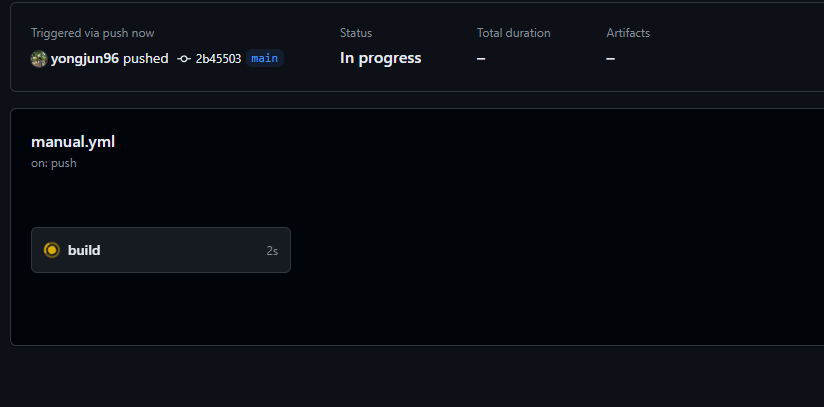The image size is (824, 407).
Task: Click the yellow in-progress status icon on build
Action: pos(52,250)
